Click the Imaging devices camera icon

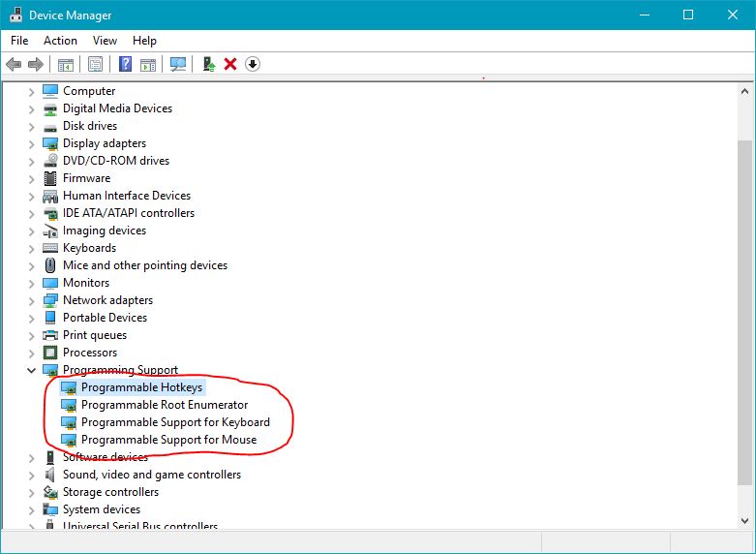coord(50,231)
